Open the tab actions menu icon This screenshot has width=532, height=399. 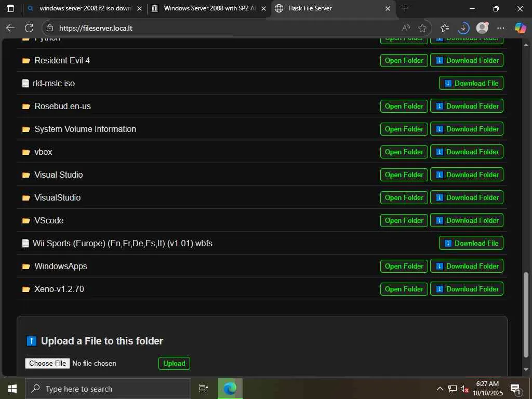10,8
